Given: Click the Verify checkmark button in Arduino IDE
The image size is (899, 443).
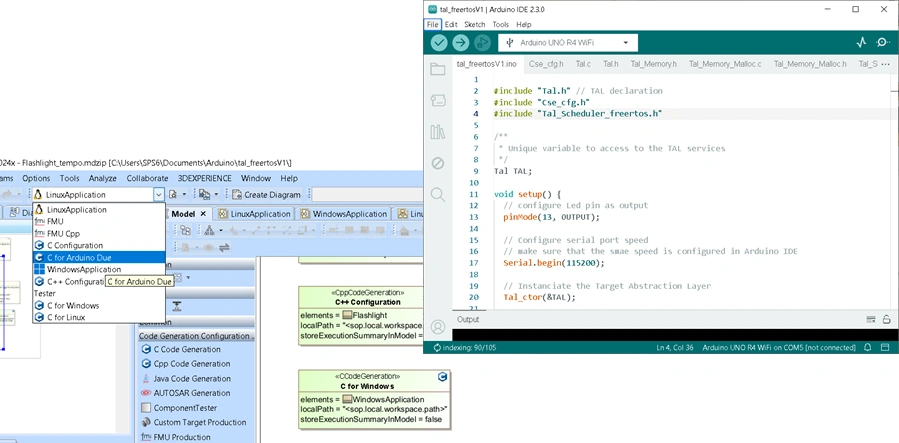Looking at the screenshot, I should pos(439,43).
